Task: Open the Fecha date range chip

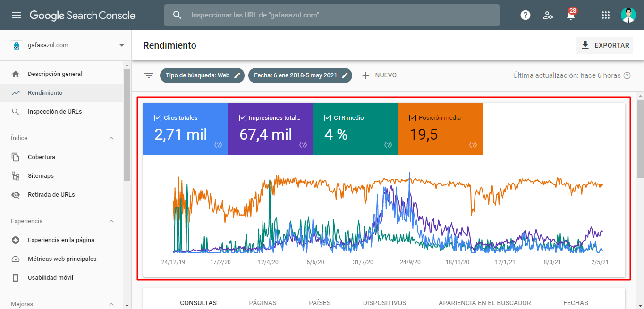Action: [x=300, y=75]
